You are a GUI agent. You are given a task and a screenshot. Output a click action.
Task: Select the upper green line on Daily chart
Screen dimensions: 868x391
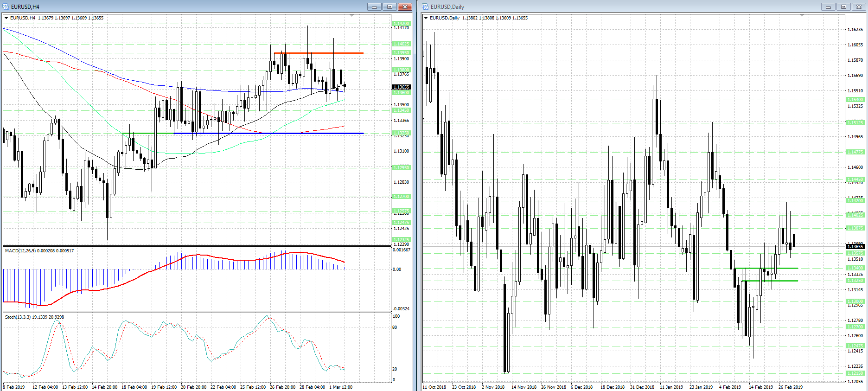766,268
